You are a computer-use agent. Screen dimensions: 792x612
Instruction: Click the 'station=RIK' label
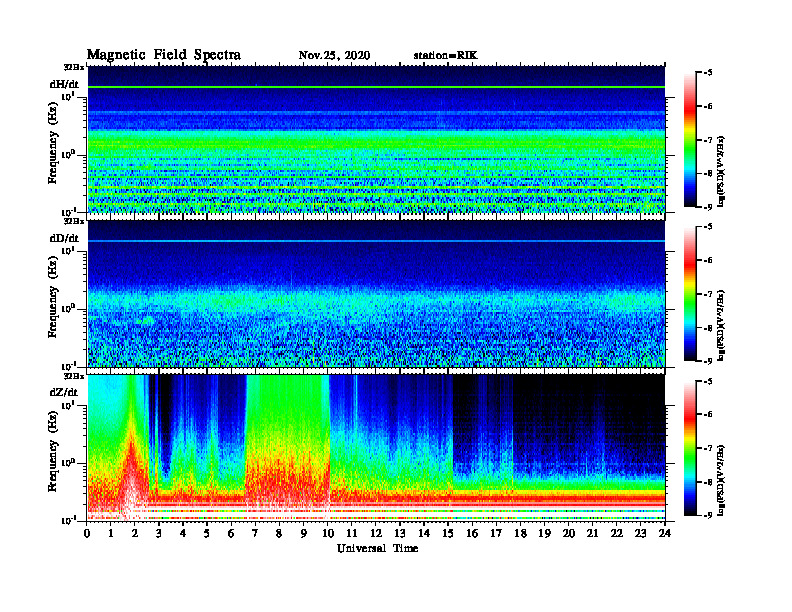[445, 56]
